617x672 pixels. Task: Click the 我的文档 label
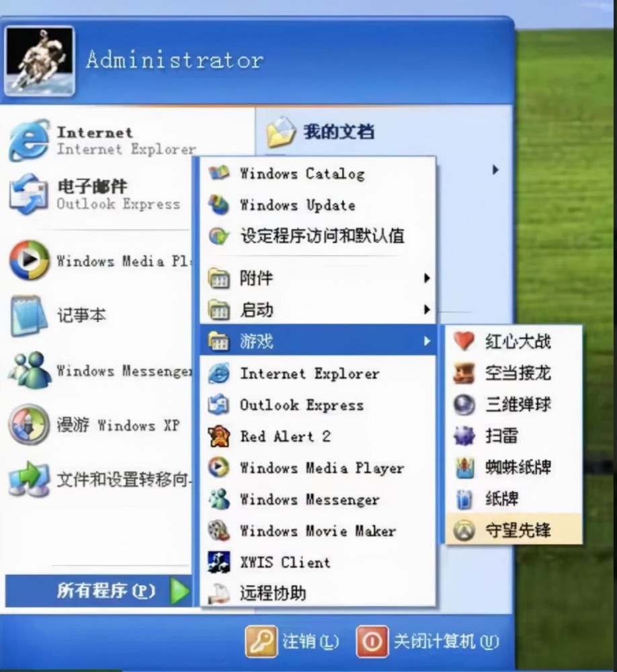(339, 132)
